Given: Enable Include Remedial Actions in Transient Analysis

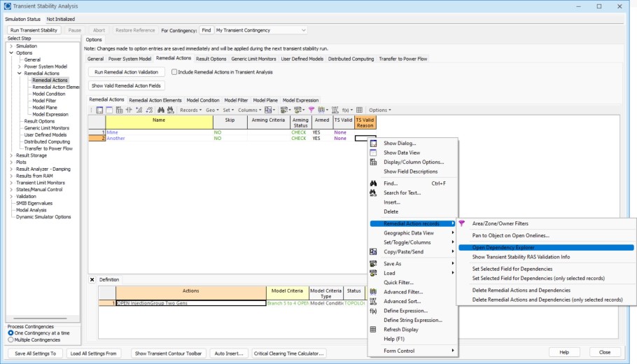Looking at the screenshot, I should coord(174,72).
